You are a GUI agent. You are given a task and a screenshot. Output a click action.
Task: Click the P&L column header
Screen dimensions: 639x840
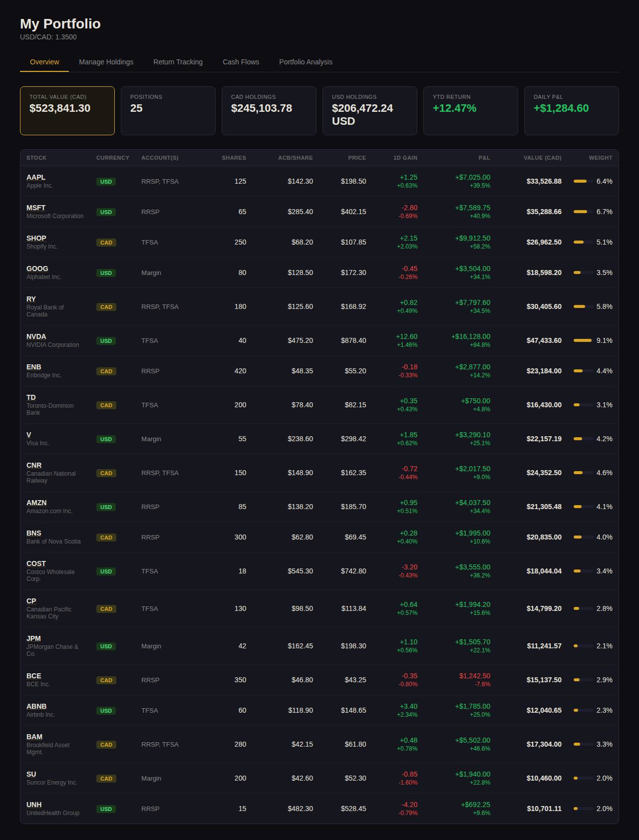pos(484,158)
